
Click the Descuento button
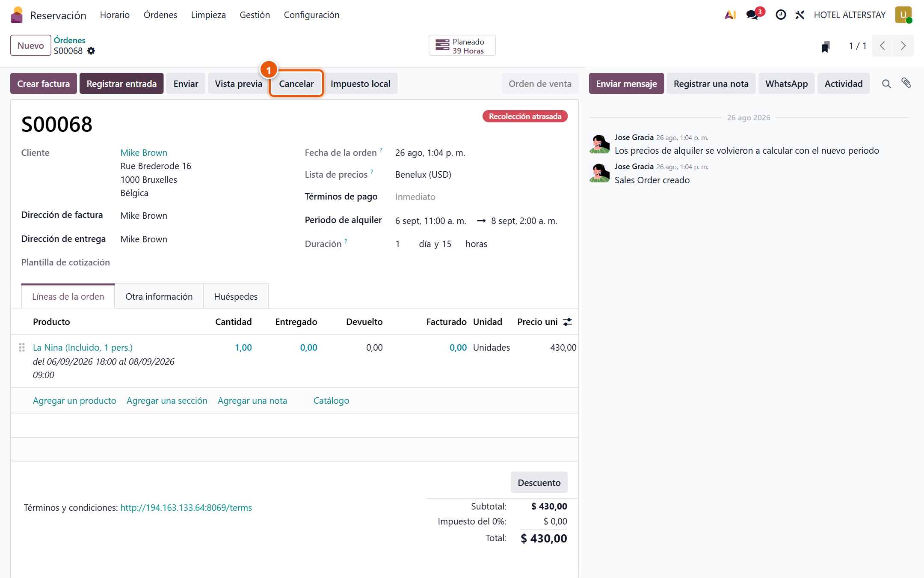(539, 483)
